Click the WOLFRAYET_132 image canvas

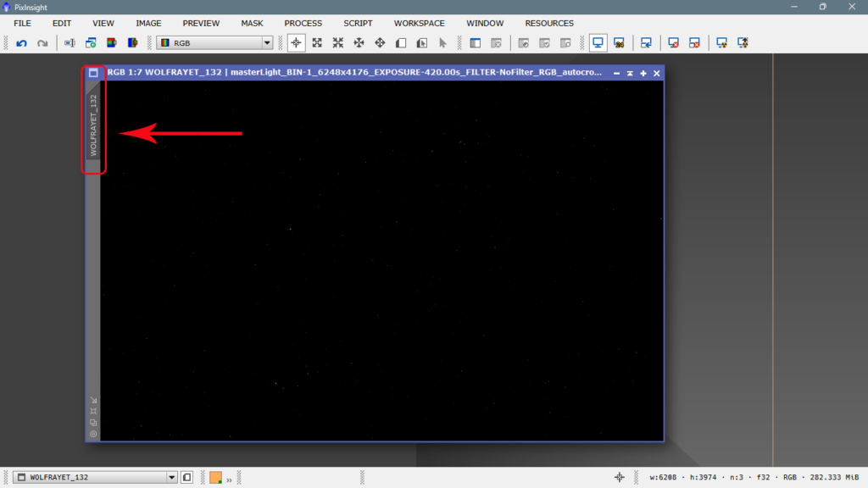tap(382, 261)
